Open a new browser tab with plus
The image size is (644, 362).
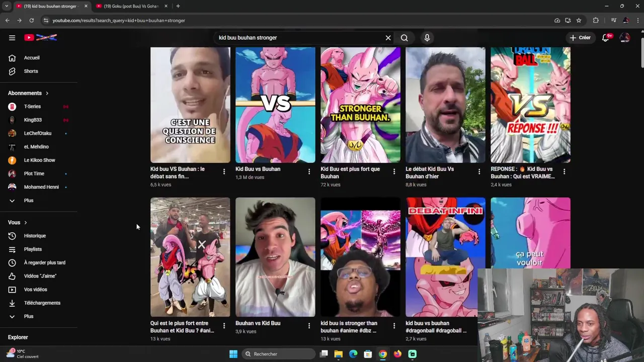(178, 6)
